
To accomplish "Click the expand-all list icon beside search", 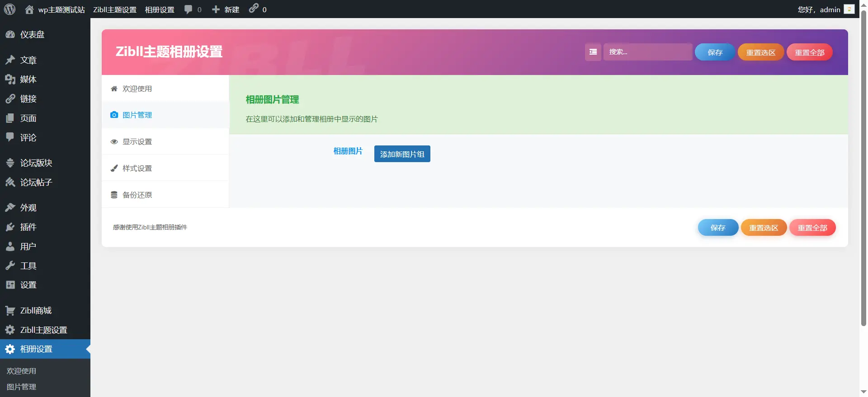I will click(x=593, y=52).
